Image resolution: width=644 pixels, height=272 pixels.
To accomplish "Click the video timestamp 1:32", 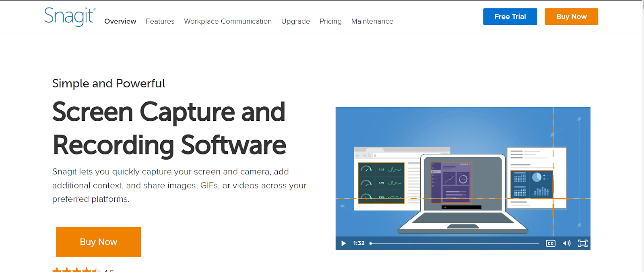I will click(359, 243).
